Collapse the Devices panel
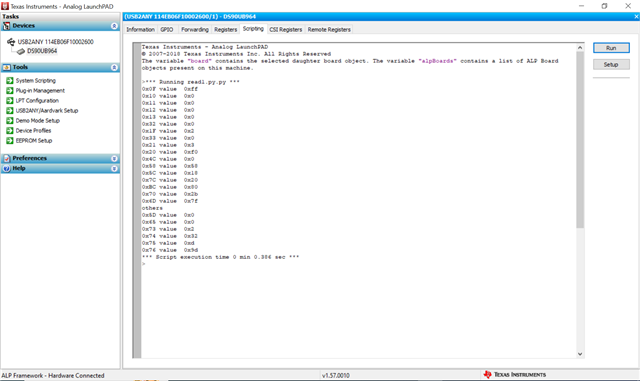This screenshot has width=640, height=381. click(114, 26)
